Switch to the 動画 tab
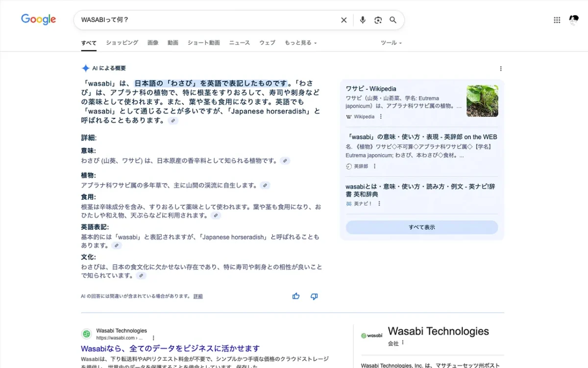The width and height of the screenshot is (588, 368). (x=173, y=43)
